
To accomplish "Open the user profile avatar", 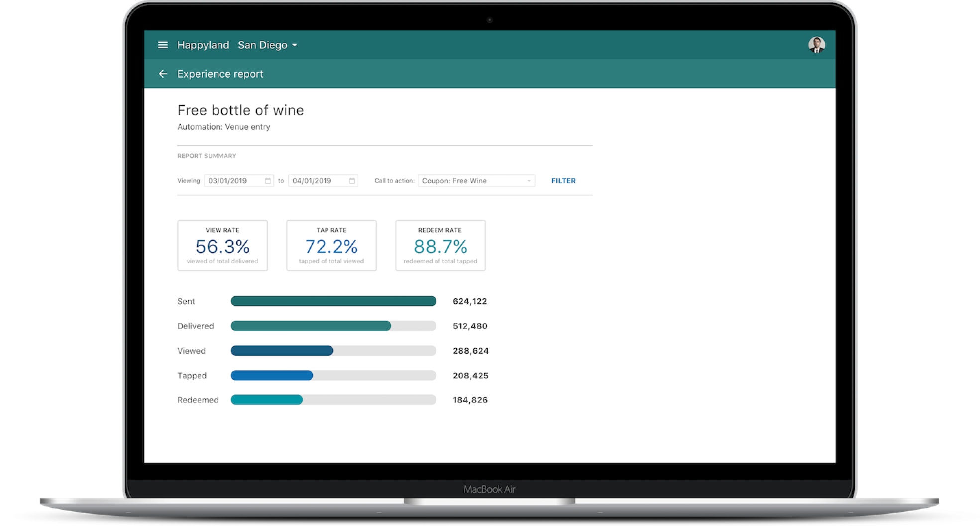I will [817, 45].
